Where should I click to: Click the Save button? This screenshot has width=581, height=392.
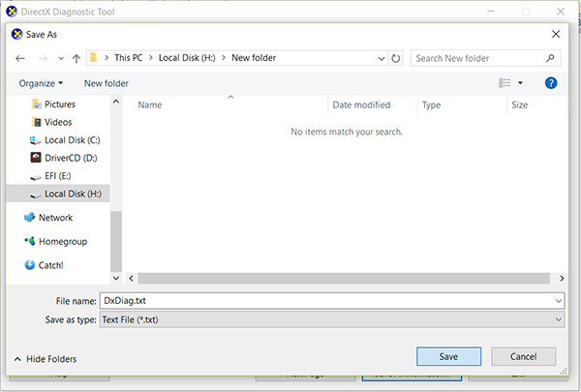pos(448,356)
